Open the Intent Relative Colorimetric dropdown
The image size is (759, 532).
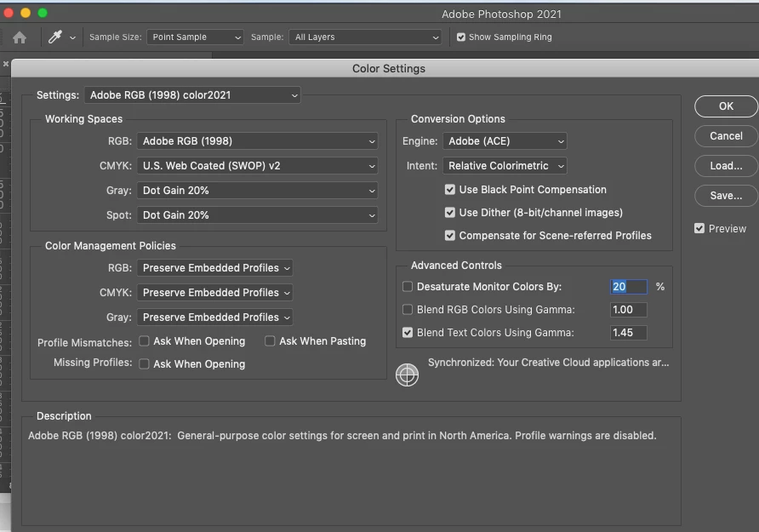coord(505,165)
